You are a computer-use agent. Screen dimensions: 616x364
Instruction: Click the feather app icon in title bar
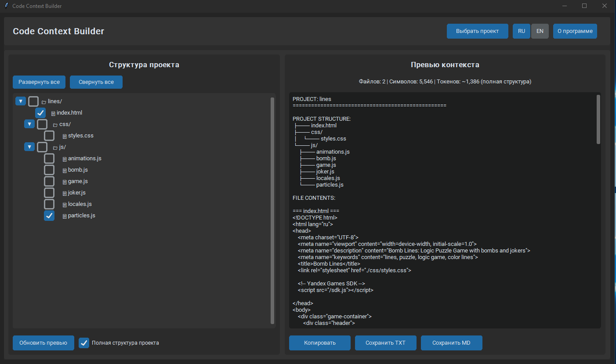coord(6,6)
